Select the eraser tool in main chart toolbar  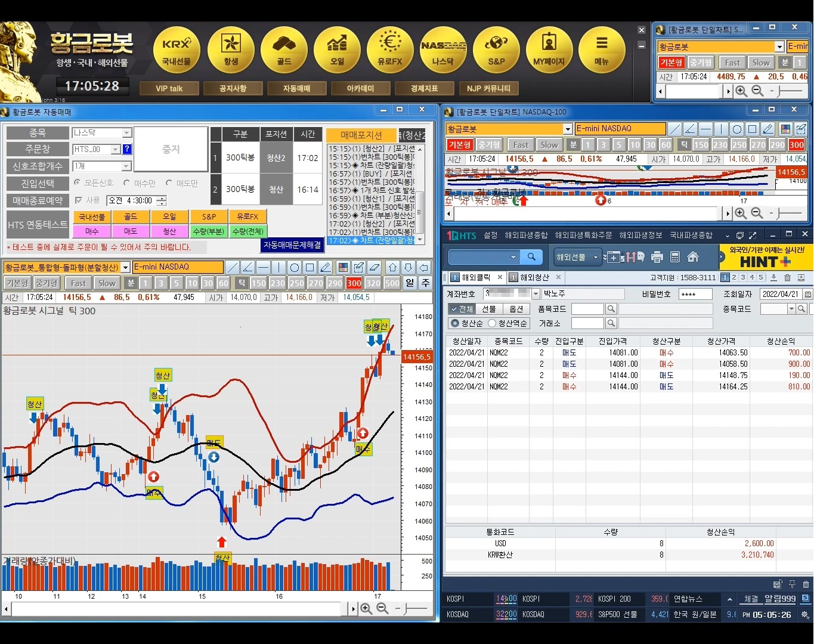click(x=375, y=267)
